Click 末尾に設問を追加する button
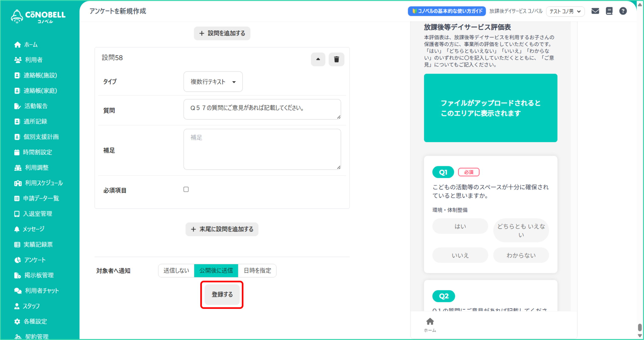This screenshot has width=644, height=340. [x=222, y=229]
